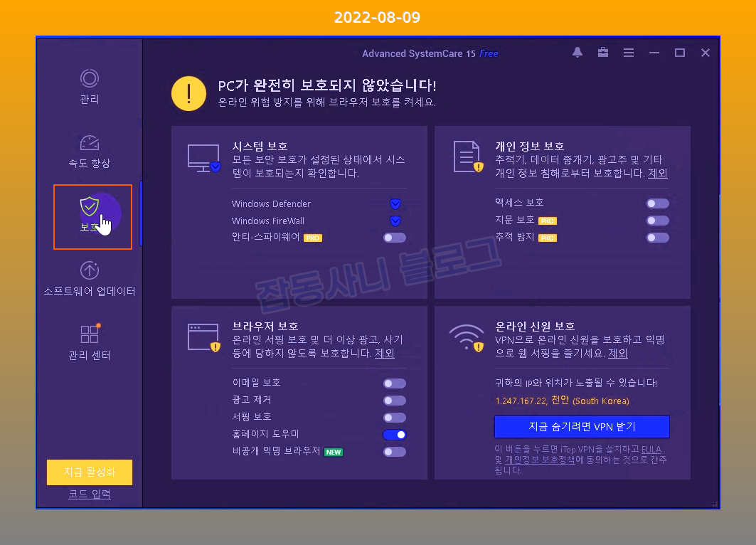Open the 관리 (Care) sidebar section

tap(89, 86)
